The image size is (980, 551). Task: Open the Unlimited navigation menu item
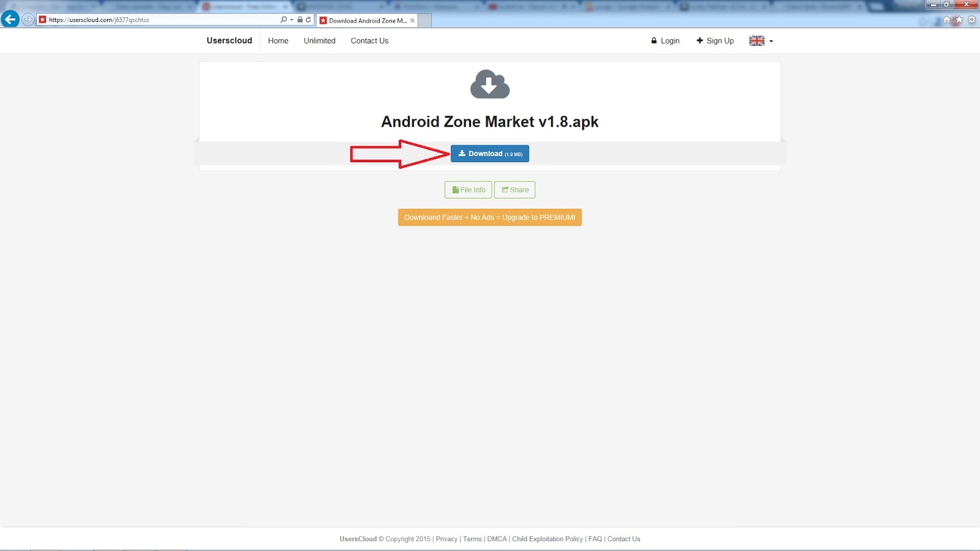320,41
